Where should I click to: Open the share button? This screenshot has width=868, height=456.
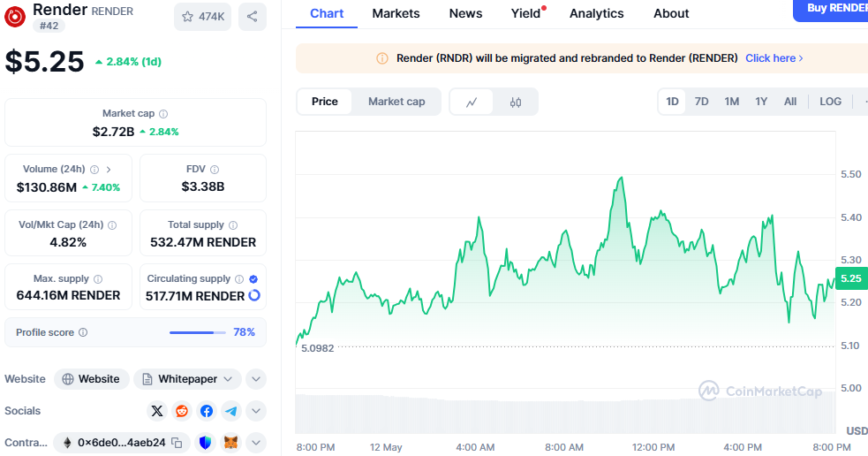pos(252,17)
